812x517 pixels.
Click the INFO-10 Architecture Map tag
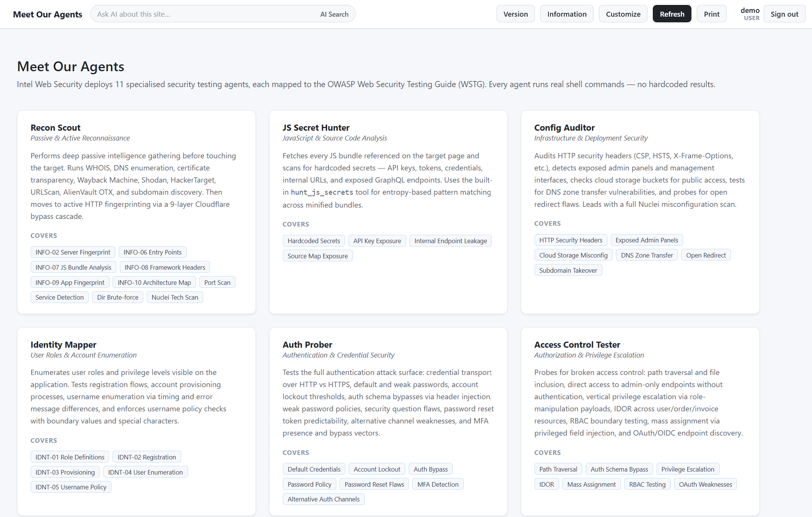click(154, 283)
